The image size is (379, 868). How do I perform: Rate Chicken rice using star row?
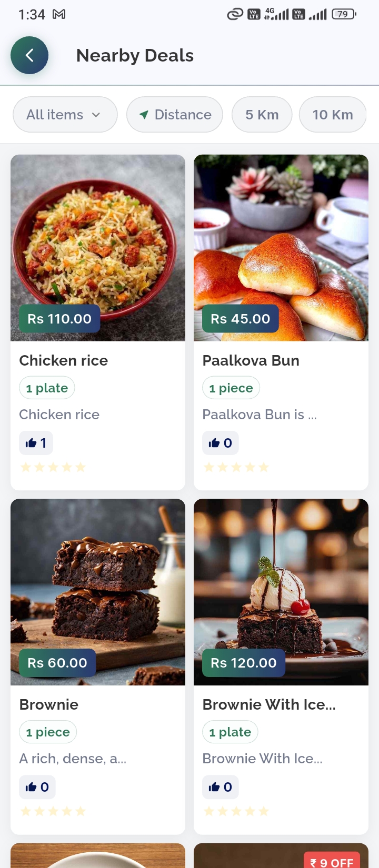[x=53, y=467]
